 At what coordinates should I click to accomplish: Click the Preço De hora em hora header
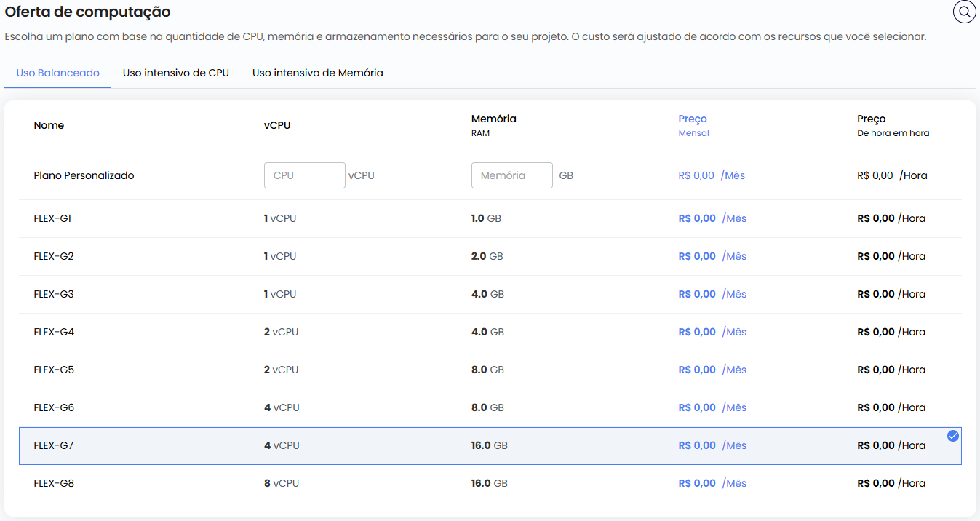click(893, 125)
